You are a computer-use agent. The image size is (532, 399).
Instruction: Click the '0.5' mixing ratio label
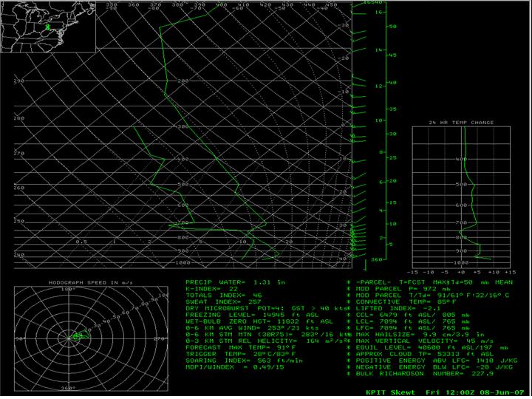click(x=81, y=242)
